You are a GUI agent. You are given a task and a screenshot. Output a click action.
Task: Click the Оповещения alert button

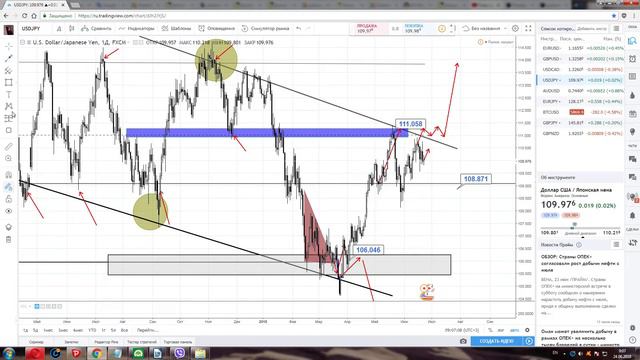pyautogui.click(x=217, y=29)
